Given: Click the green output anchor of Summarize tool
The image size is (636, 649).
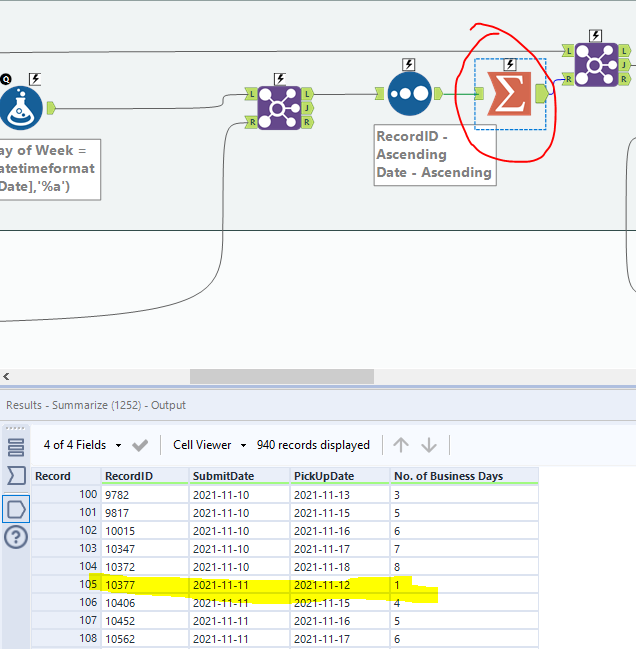Looking at the screenshot, I should (x=541, y=94).
